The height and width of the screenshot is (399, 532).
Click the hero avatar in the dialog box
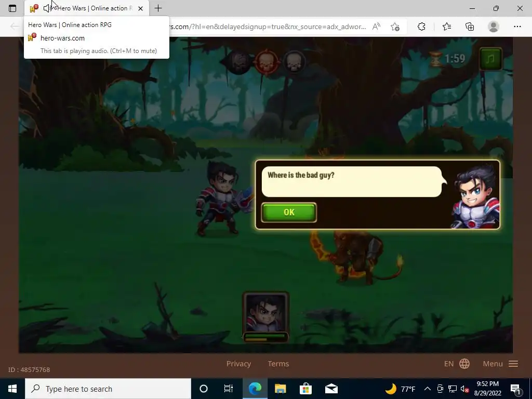coord(475,196)
